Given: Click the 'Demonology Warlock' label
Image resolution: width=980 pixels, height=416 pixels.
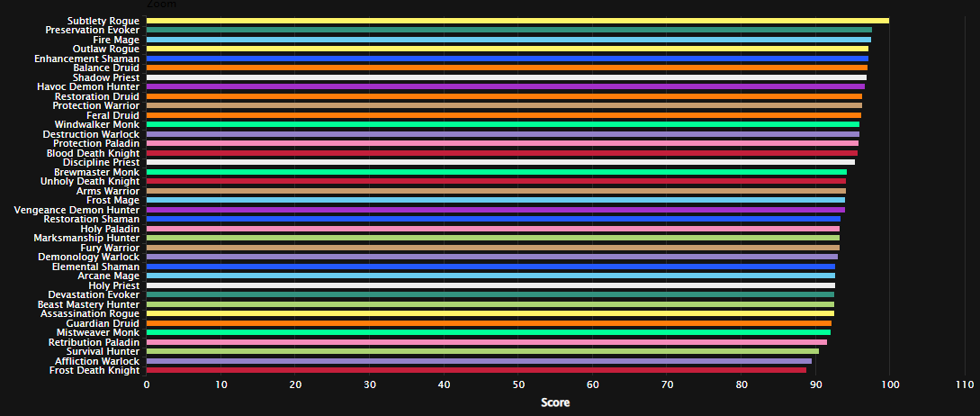Looking at the screenshot, I should click(x=89, y=258).
